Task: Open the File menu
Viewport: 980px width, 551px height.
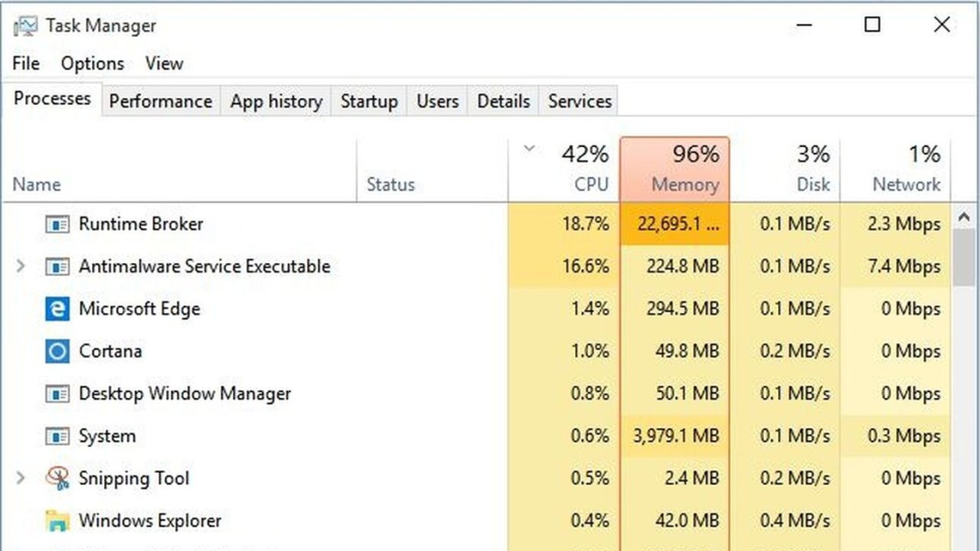Action: [x=25, y=64]
